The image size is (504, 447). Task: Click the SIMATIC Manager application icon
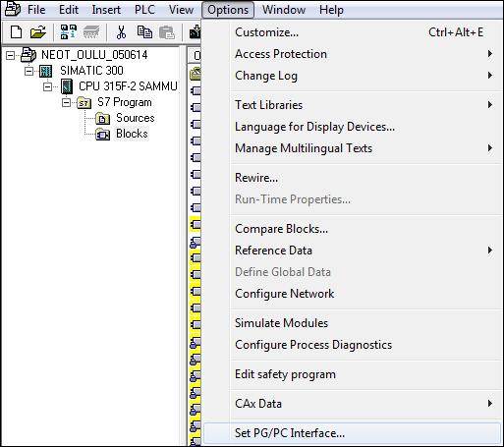12,10
